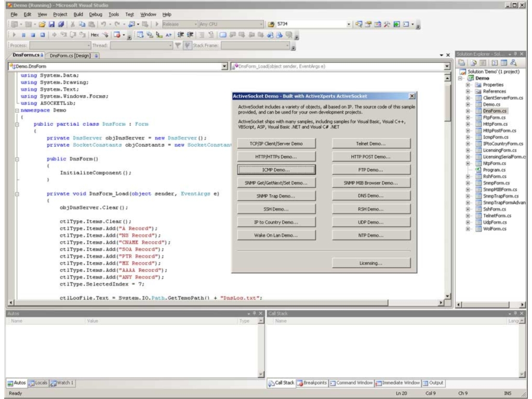Click the code editor horizontal scrollbar
The height and width of the screenshot is (399, 532).
pyautogui.click(x=223, y=303)
